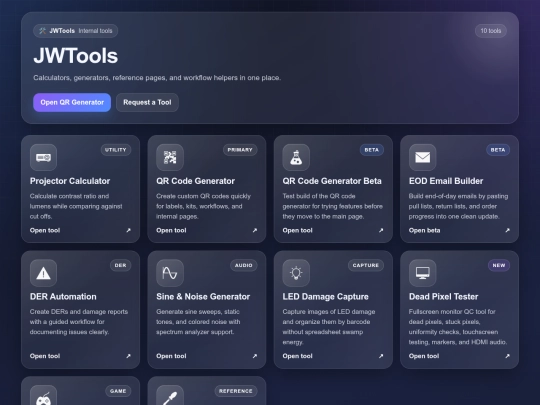Click the QR Code Generator QR icon

(x=170, y=157)
